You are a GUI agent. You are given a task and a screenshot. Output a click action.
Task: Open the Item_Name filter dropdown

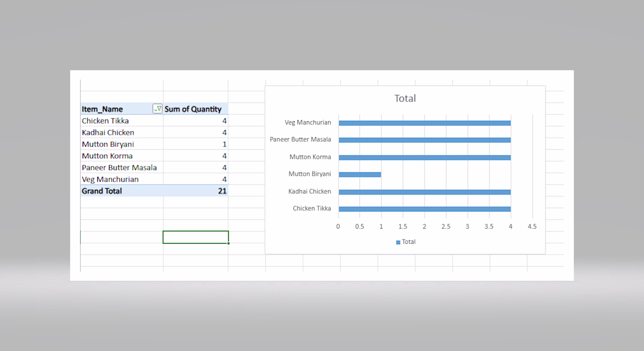pos(157,108)
